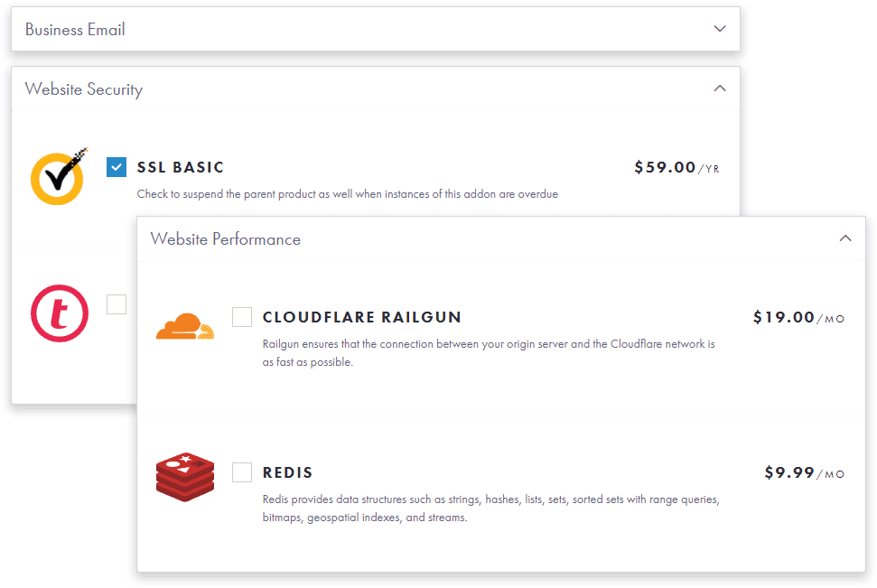Expand the Business Email chevron
This screenshot has width=877, height=588.
point(720,29)
